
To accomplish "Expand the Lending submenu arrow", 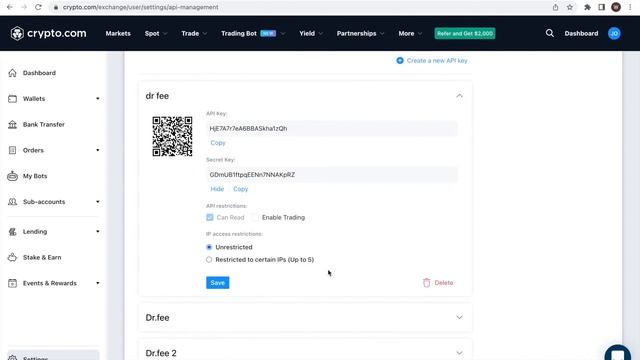I will click(98, 231).
